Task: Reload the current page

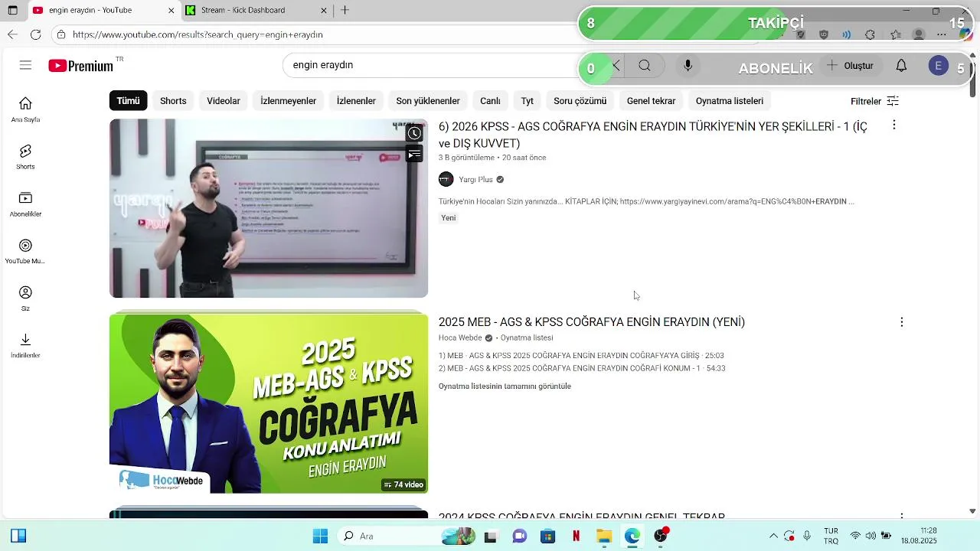Action: coord(35,34)
